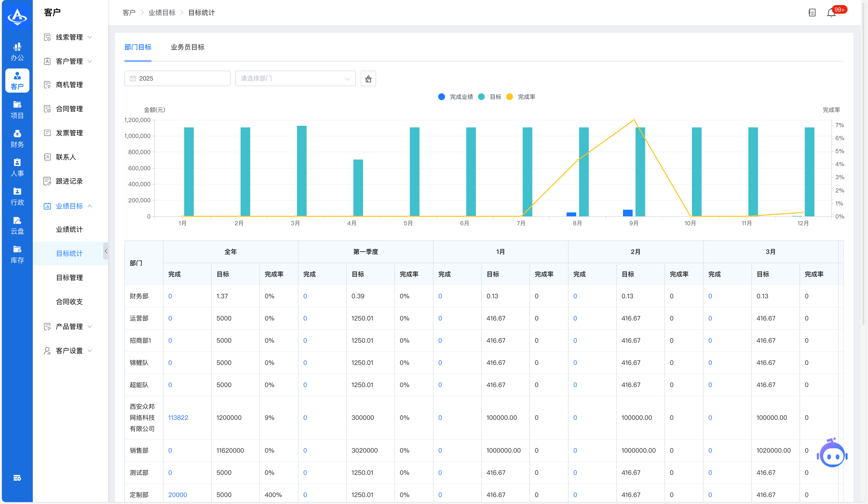Open the 办公 module in left rail
The width and height of the screenshot is (868, 504).
coord(17,52)
